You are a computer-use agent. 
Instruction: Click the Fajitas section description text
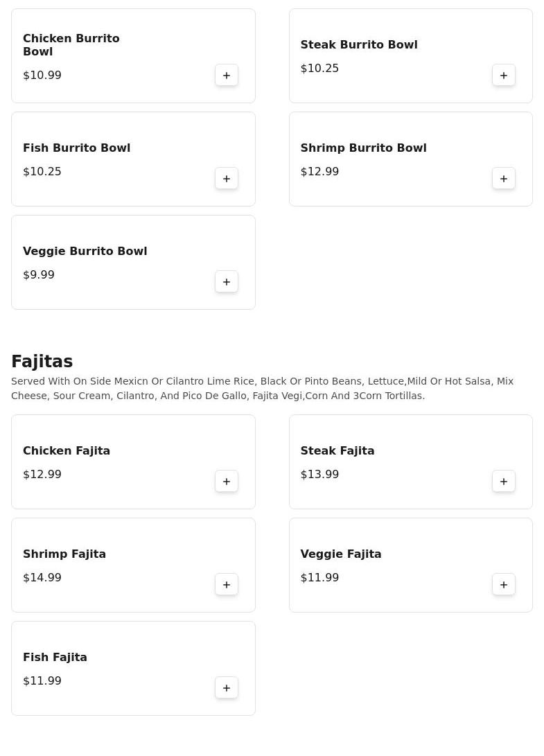[x=262, y=389]
